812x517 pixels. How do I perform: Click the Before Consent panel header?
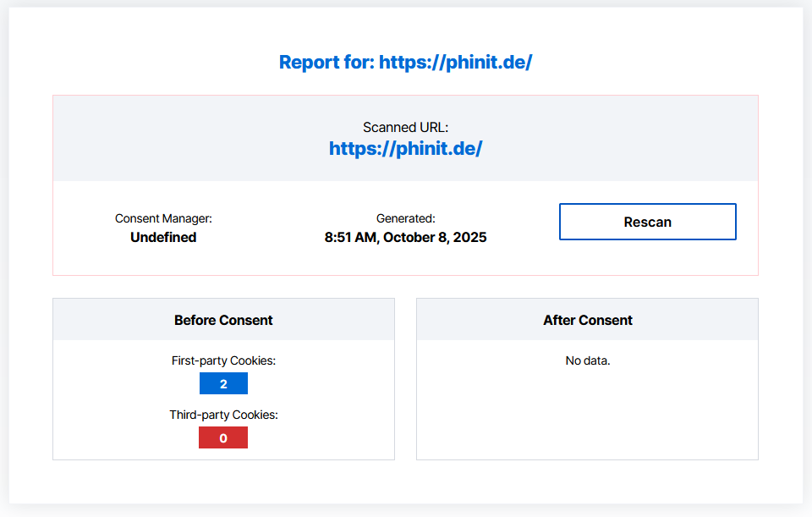pyautogui.click(x=223, y=320)
